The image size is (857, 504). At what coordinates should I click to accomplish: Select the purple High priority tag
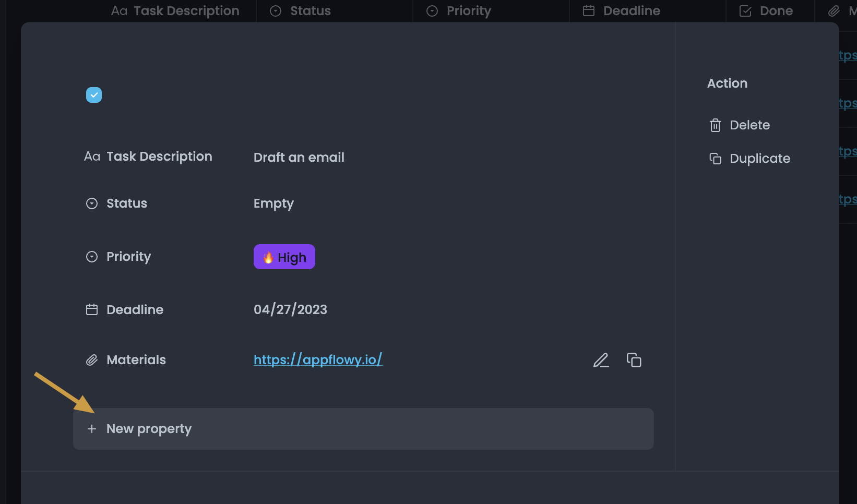pos(284,257)
